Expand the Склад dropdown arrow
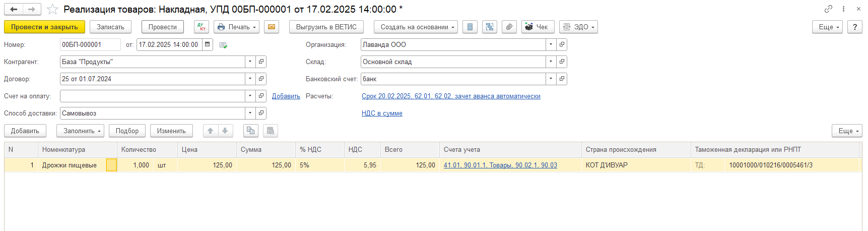Viewport: 868px width, 231px height. coord(551,62)
